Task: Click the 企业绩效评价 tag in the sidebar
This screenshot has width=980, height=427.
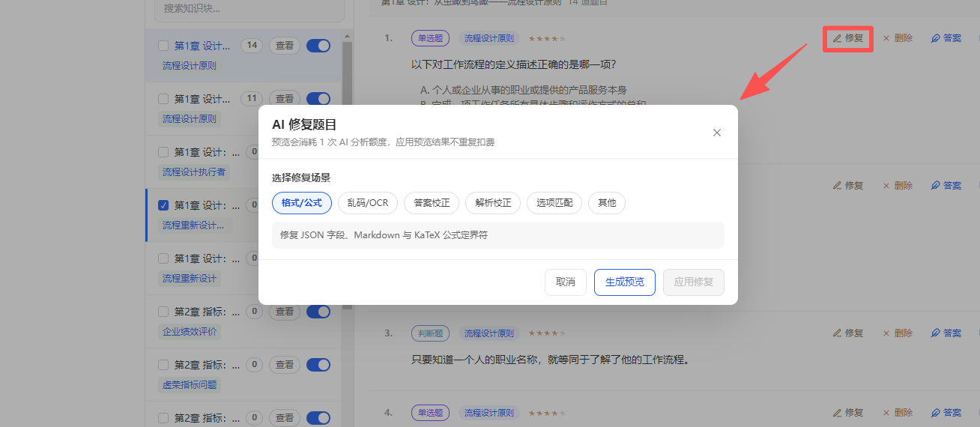Action: [190, 331]
